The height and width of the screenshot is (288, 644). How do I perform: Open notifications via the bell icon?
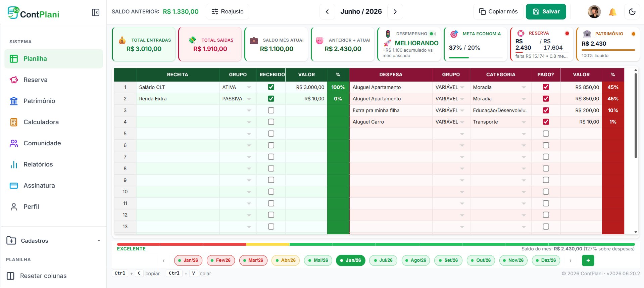[x=612, y=12]
